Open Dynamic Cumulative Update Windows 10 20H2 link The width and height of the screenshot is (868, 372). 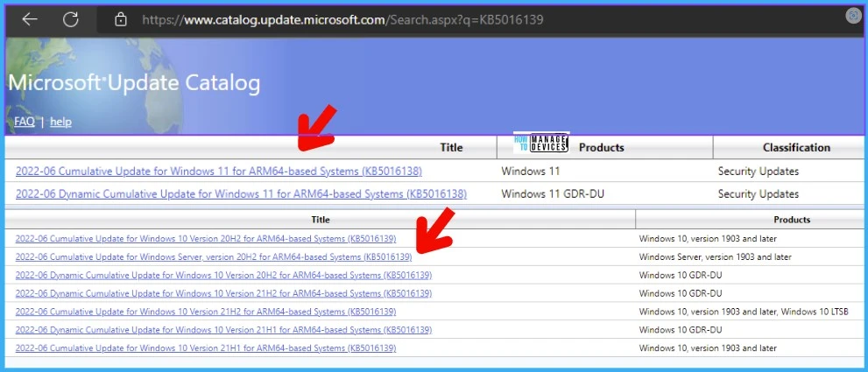[x=223, y=276]
